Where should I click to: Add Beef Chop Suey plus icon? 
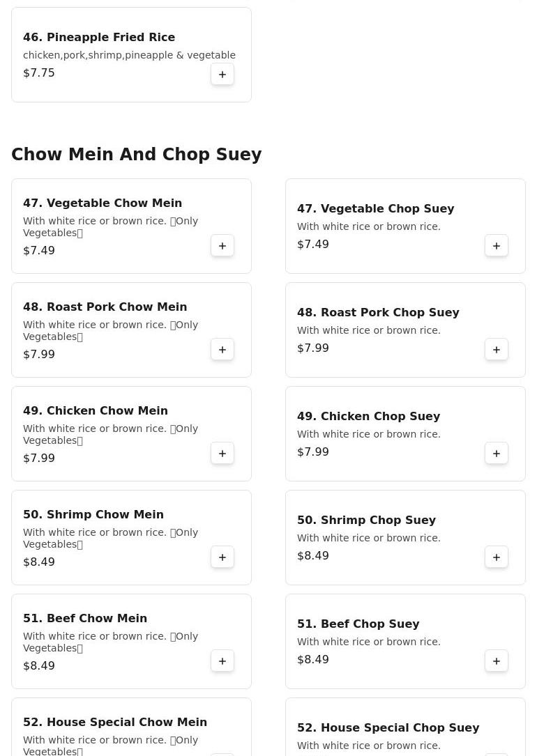coord(497,661)
